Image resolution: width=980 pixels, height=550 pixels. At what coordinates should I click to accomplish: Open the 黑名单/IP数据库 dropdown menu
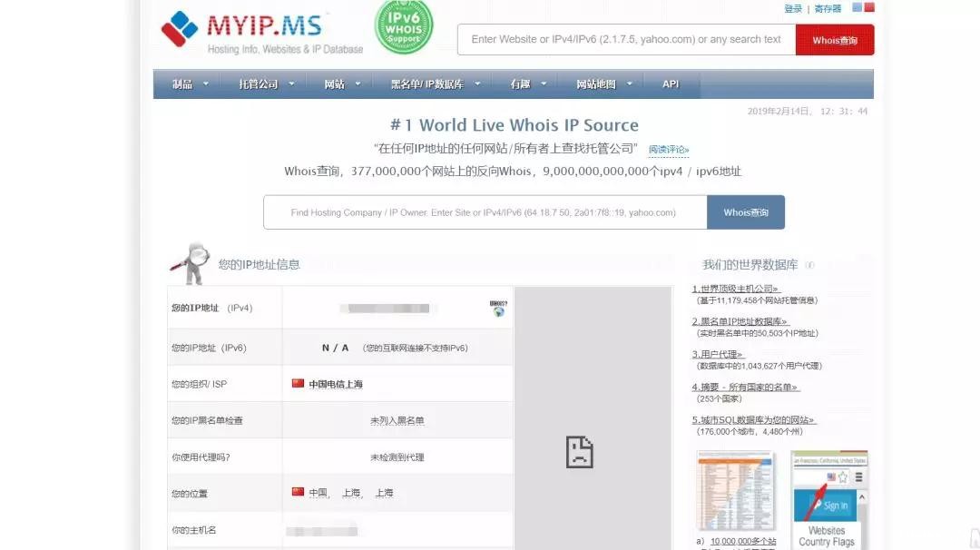coord(435,84)
